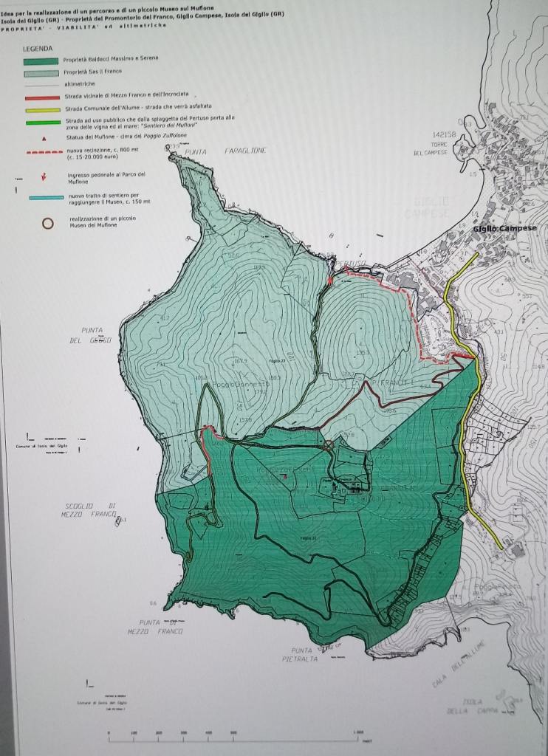Image resolution: width=548 pixels, height=756 pixels.
Task: Click the museum circle marker on the map
Action: (329, 444)
